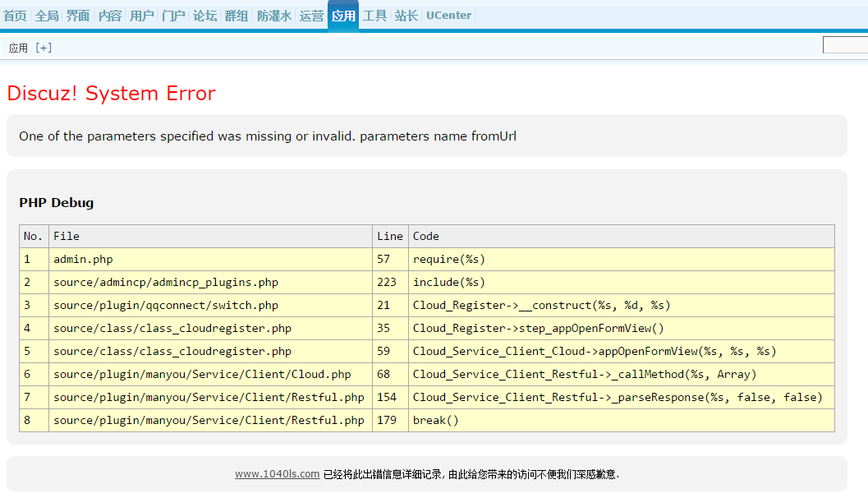Open the UCenter tab
Viewport: 868px width, 498px height.
coord(449,16)
